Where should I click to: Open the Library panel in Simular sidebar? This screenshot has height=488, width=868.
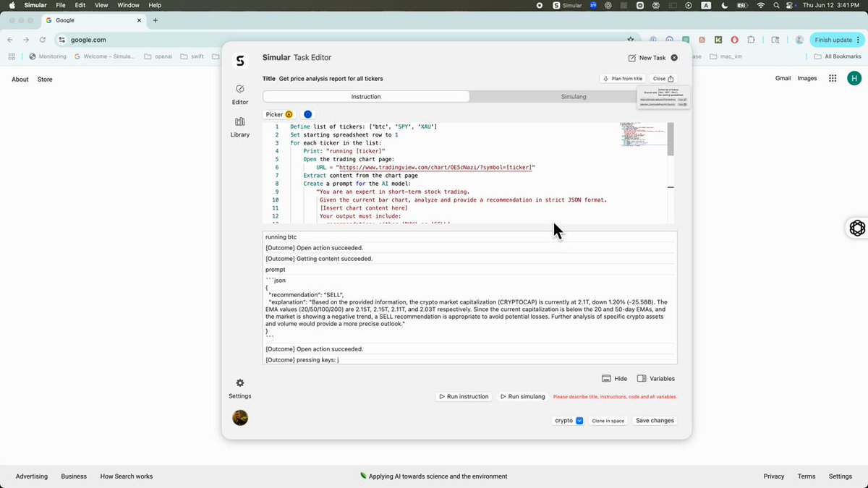click(240, 127)
